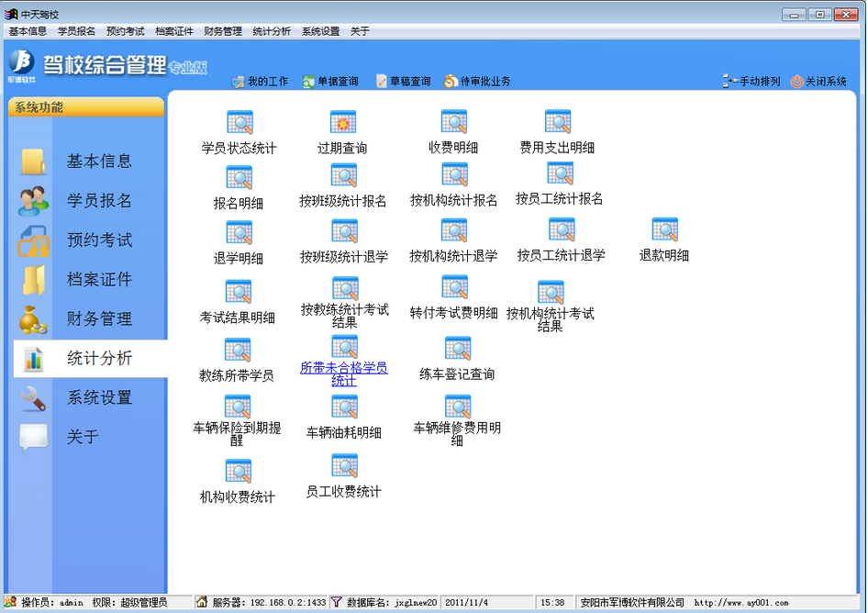Open 按机构统计报名 icon

454,175
